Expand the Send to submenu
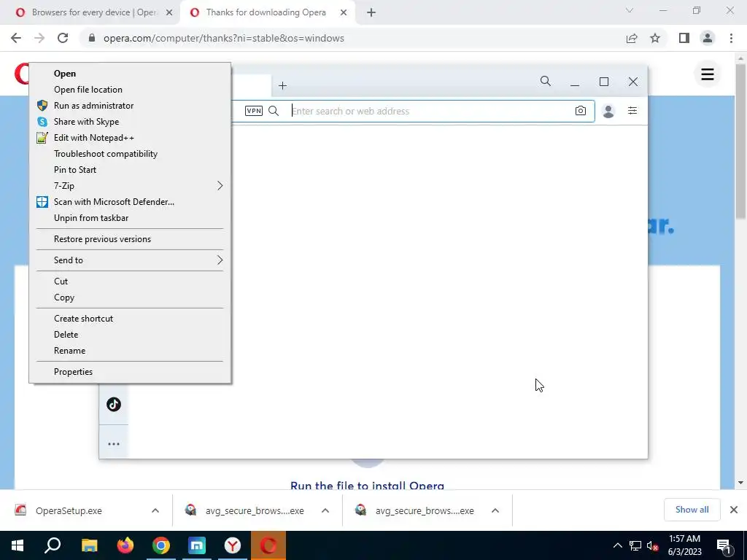The image size is (747, 560). [130, 260]
